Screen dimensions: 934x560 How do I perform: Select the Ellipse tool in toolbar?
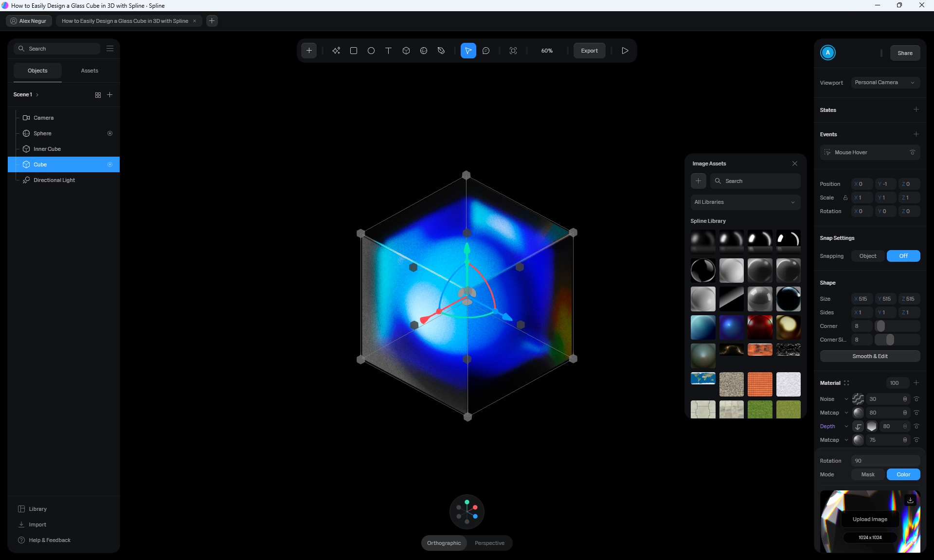point(371,51)
